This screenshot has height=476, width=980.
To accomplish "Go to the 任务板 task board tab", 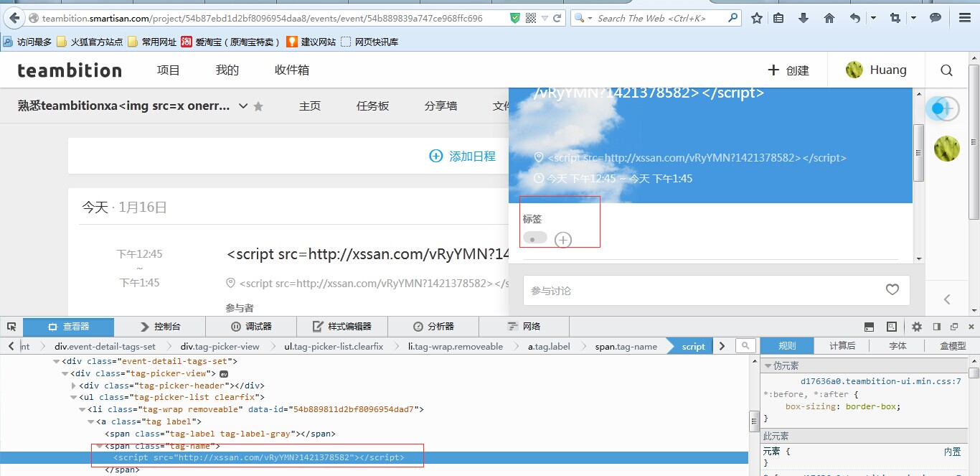I will [x=372, y=106].
